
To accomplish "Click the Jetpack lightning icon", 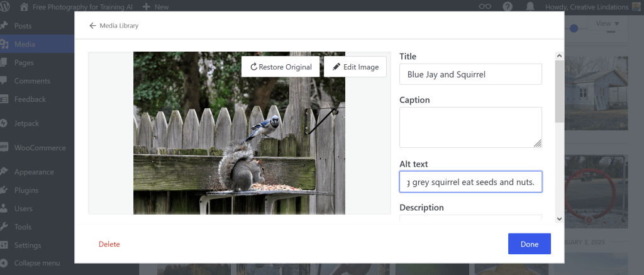I will coord(3,123).
